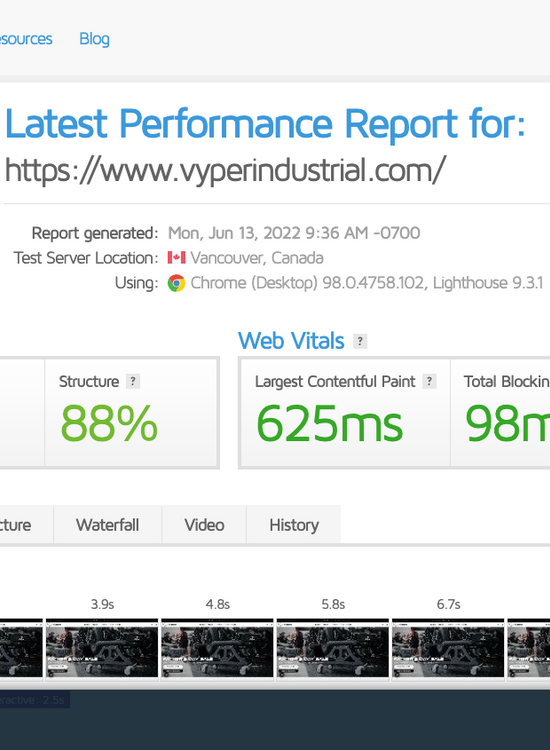The image size is (550, 750).
Task: Switch to the Waterfall tab
Action: (x=108, y=525)
